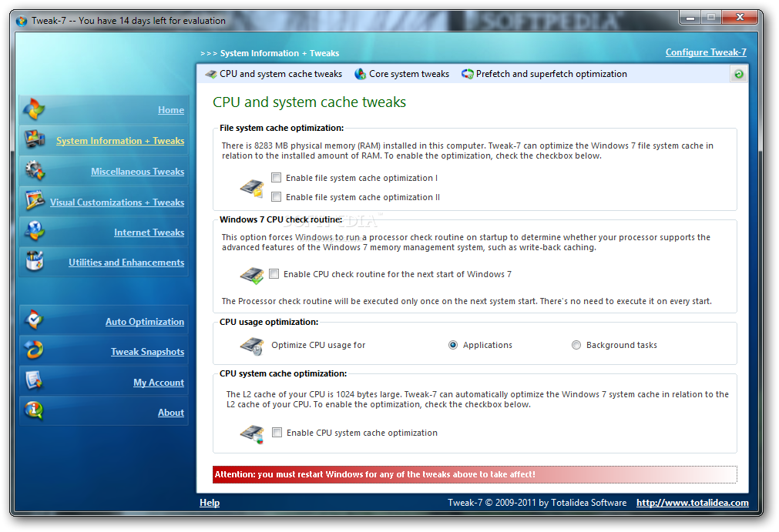Switch to Core system tweaks tab

402,74
